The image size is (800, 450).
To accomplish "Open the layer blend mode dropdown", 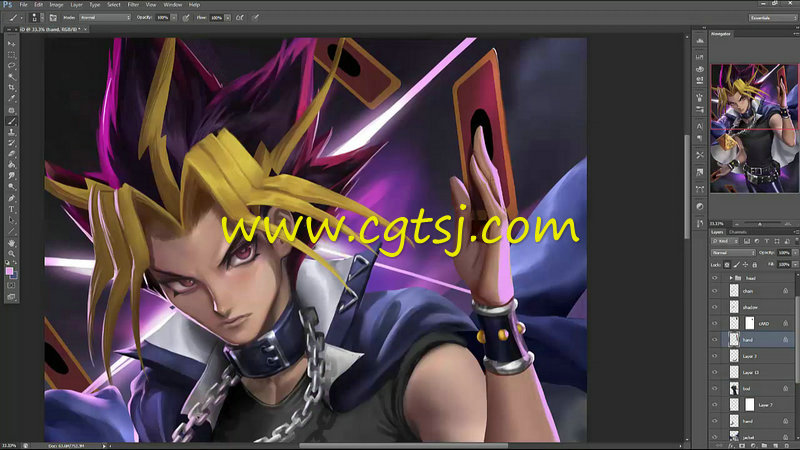I will (733, 253).
